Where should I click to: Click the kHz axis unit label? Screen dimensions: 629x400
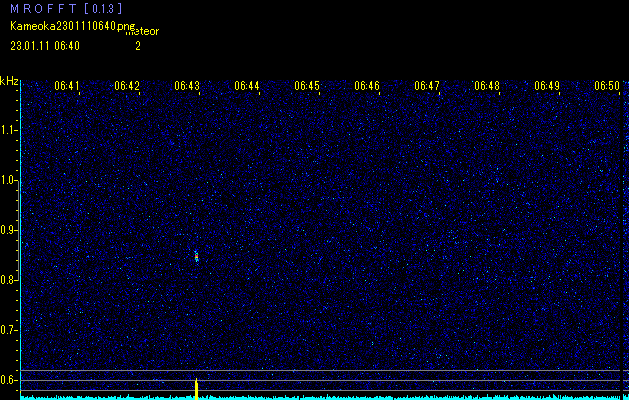pos(9,81)
